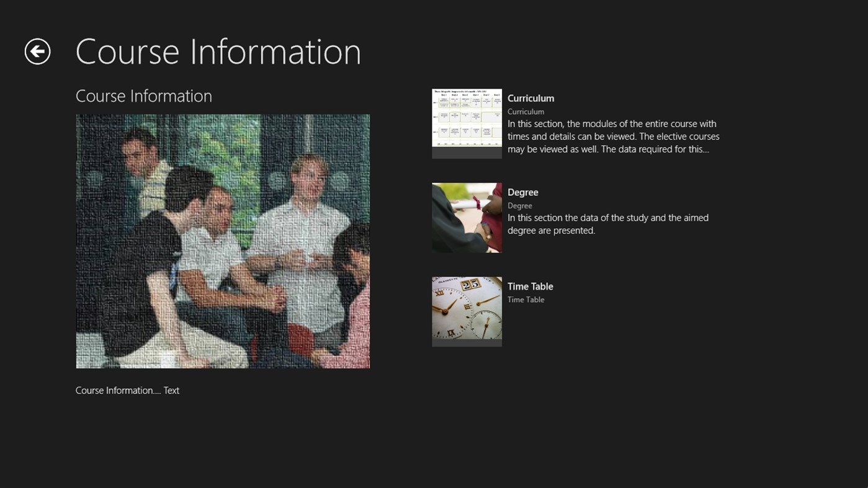Click the Time Table subtitle label
This screenshot has width=868, height=488.
[526, 299]
